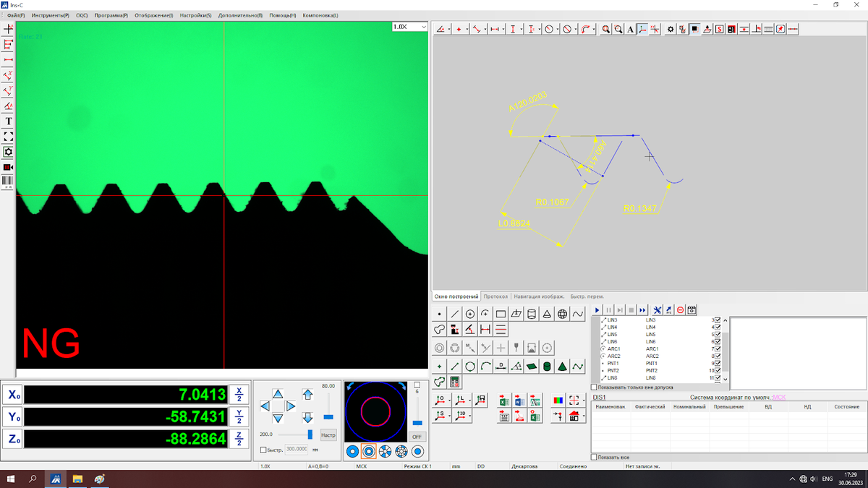
Task: Select the text T tool in left sidebar
Action: pyautogui.click(x=8, y=121)
